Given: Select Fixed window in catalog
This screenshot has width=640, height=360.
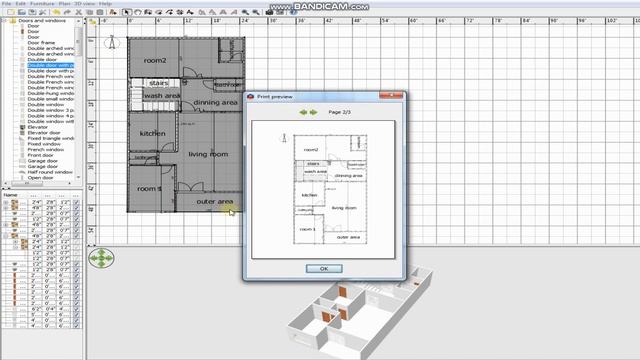Looking at the screenshot, I should [x=44, y=144].
